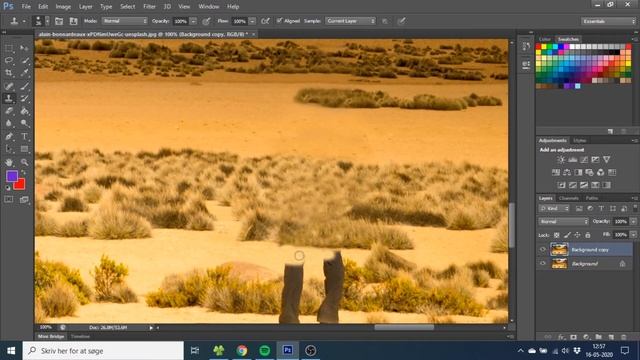640x360 pixels.
Task: Switch to the Color panel tab
Action: coord(544,39)
